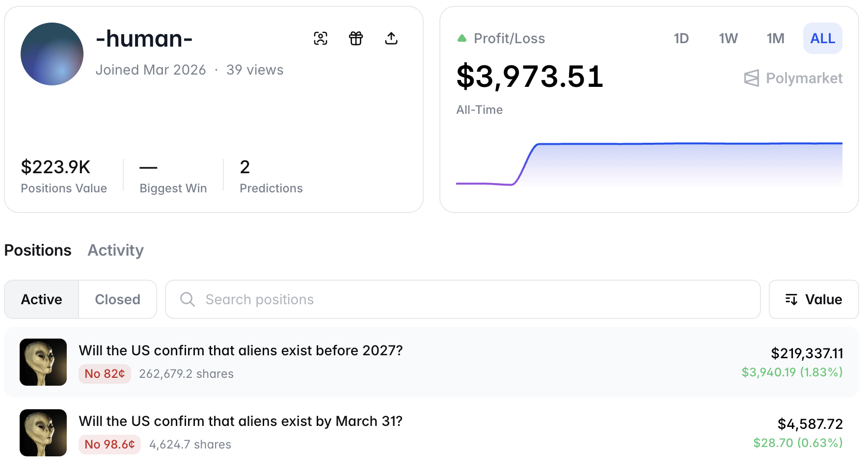
Task: Click the -human- profile avatar
Action: [52, 54]
